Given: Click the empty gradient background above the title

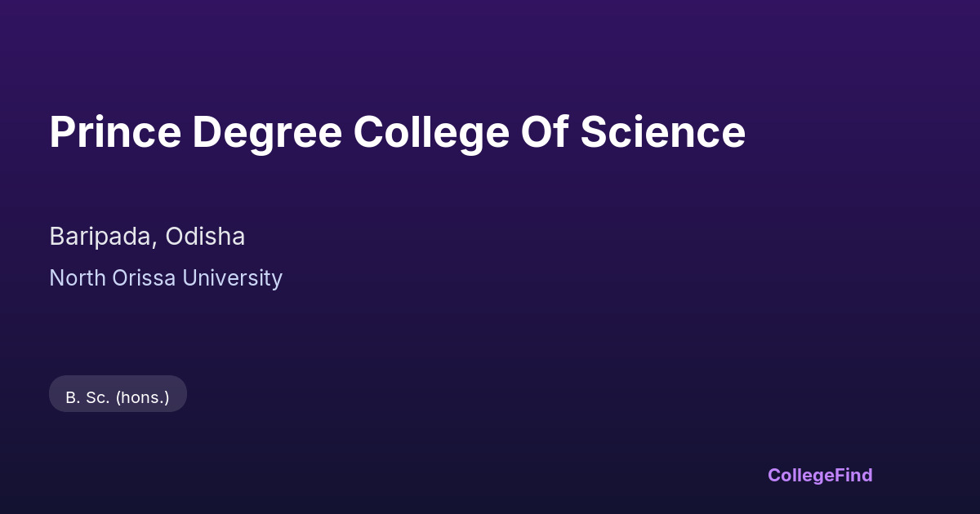Looking at the screenshot, I should 490,49.
